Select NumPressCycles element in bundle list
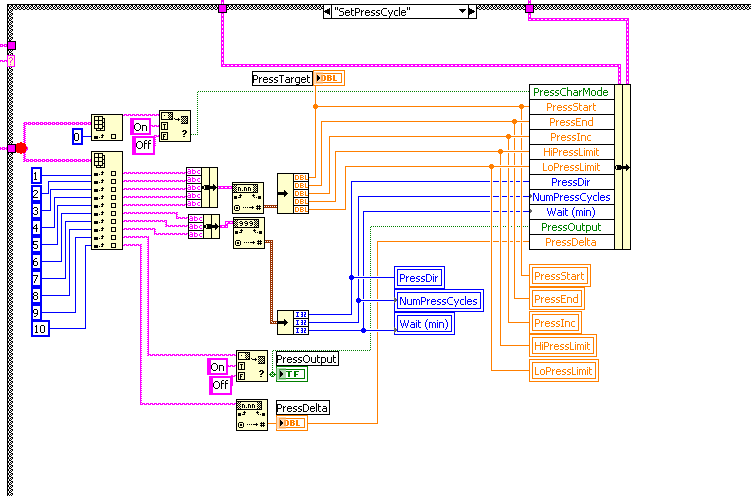 tap(570, 197)
